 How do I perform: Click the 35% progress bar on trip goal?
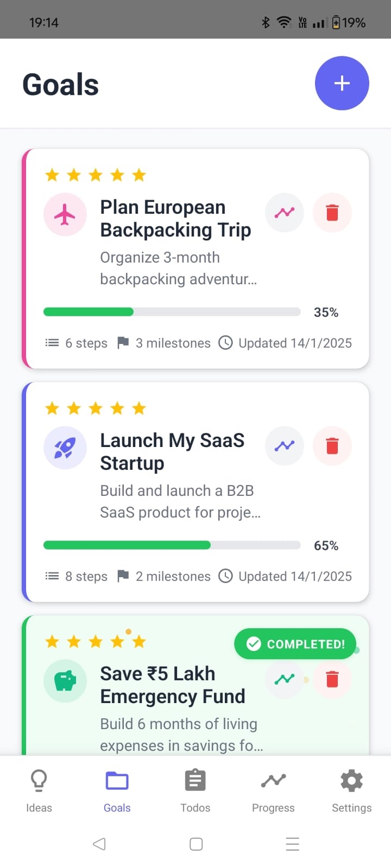pyautogui.click(x=172, y=312)
